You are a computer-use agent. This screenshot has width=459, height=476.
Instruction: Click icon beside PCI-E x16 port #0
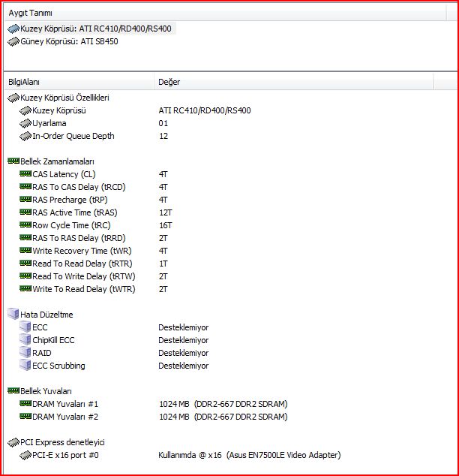coord(25,455)
